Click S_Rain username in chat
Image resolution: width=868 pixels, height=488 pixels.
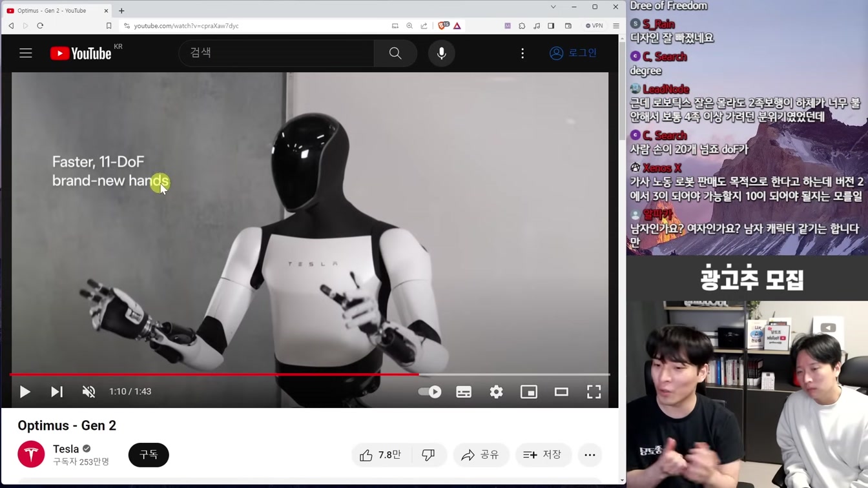click(659, 24)
